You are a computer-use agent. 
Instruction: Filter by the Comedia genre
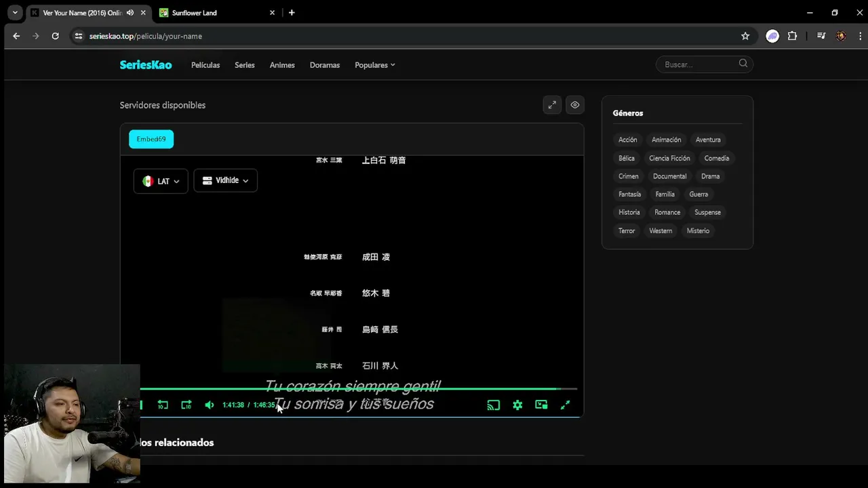point(717,158)
